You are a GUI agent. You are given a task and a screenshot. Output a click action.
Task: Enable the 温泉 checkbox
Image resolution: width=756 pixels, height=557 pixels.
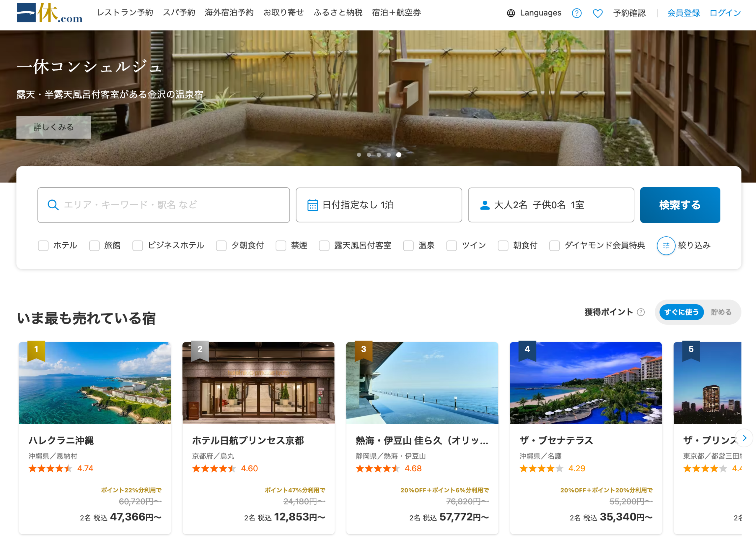(408, 246)
